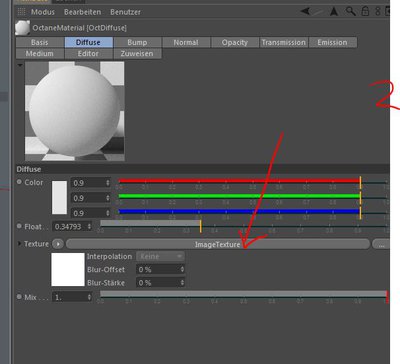Expand the Texture disclosure triangle
Image resolution: width=400 pixels, height=364 pixels.
tap(19, 244)
